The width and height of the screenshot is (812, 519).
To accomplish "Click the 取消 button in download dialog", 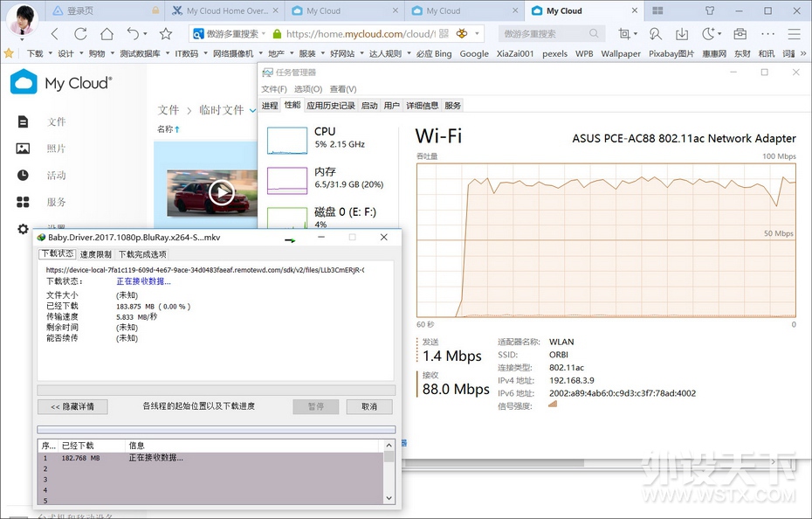I will click(369, 406).
